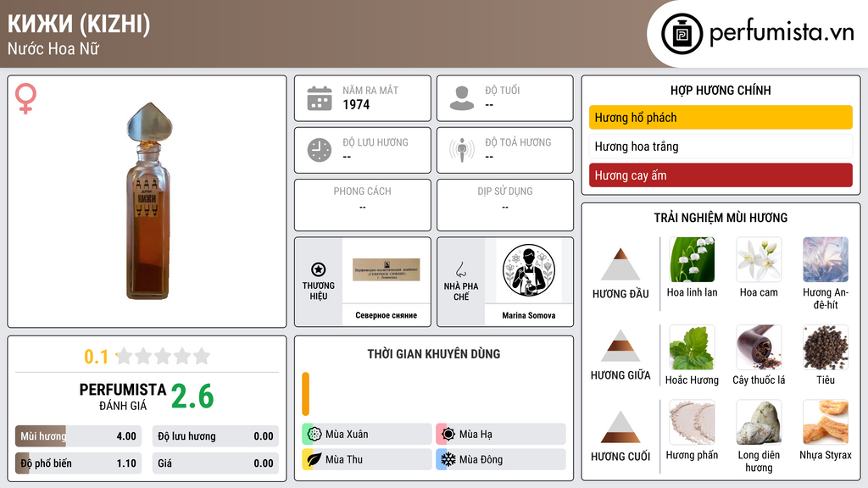Click the pink female gender symbol
Viewport: 868px width, 488px height.
pyautogui.click(x=25, y=98)
